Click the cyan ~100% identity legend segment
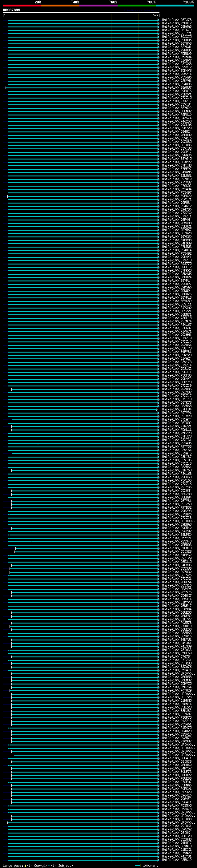Screen dimensions: 197x868 [175, 6]
